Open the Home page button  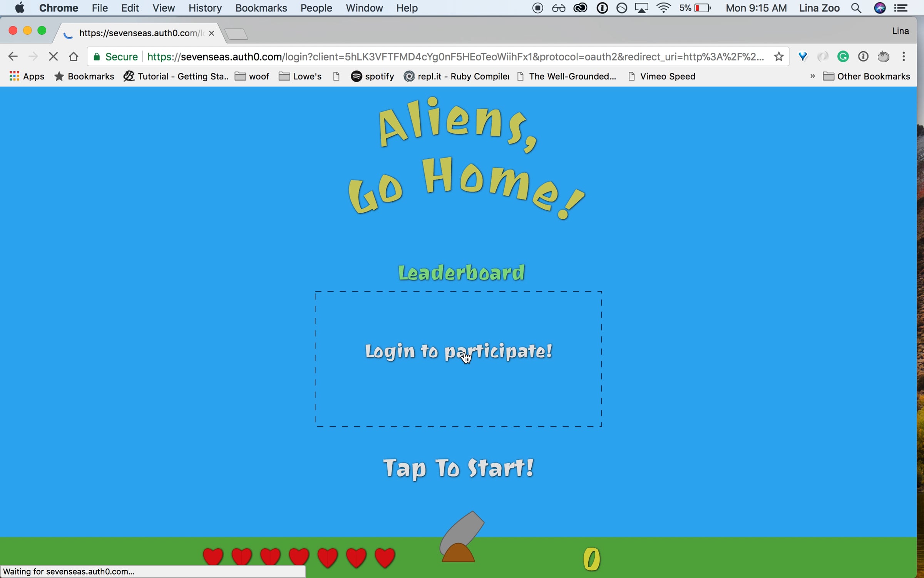click(74, 57)
